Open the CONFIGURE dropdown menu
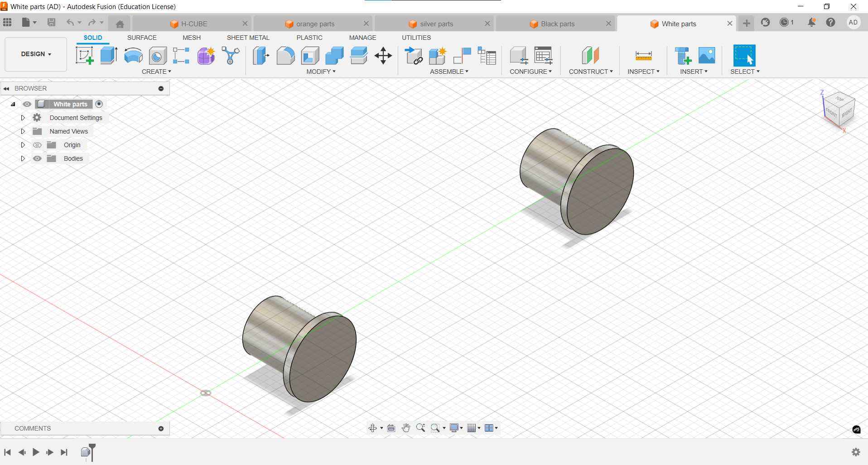The image size is (868, 465). click(530, 72)
